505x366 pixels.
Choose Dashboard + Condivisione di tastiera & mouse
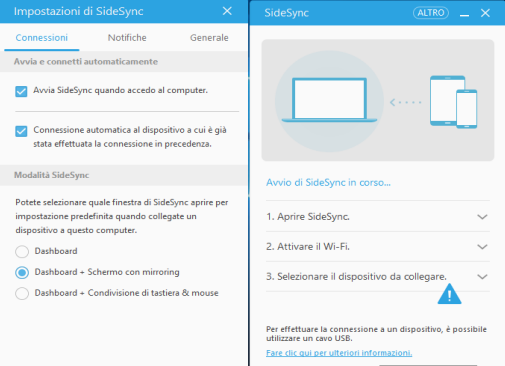click(22, 293)
